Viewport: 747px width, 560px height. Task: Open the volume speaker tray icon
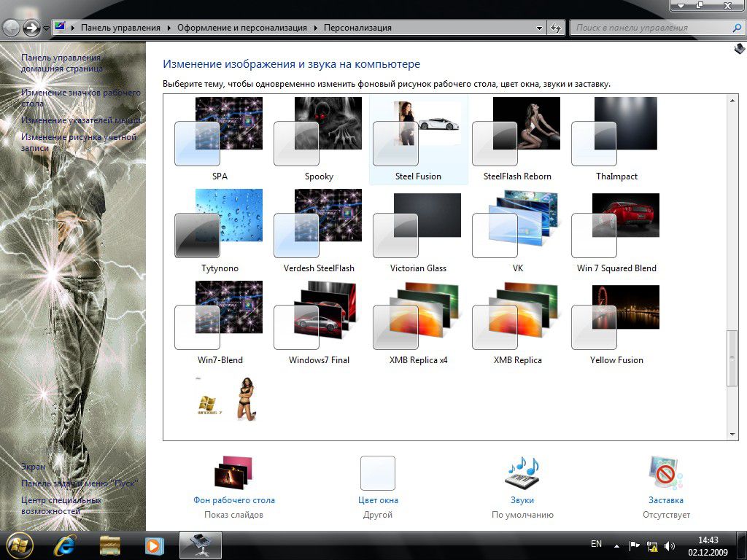click(670, 545)
